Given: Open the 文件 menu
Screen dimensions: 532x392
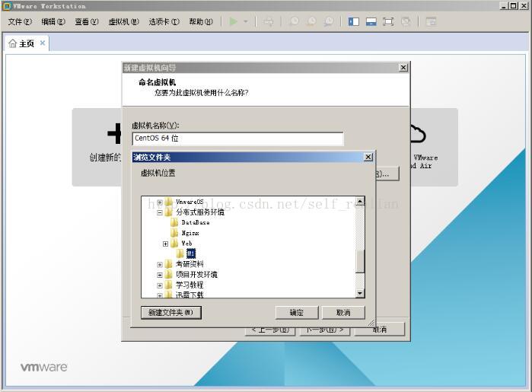Looking at the screenshot, I should pos(20,22).
